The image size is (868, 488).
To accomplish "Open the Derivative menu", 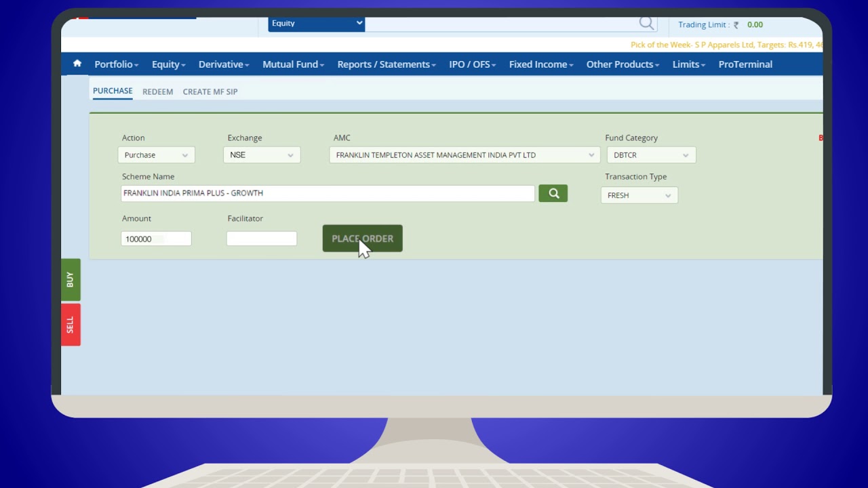I will 224,64.
